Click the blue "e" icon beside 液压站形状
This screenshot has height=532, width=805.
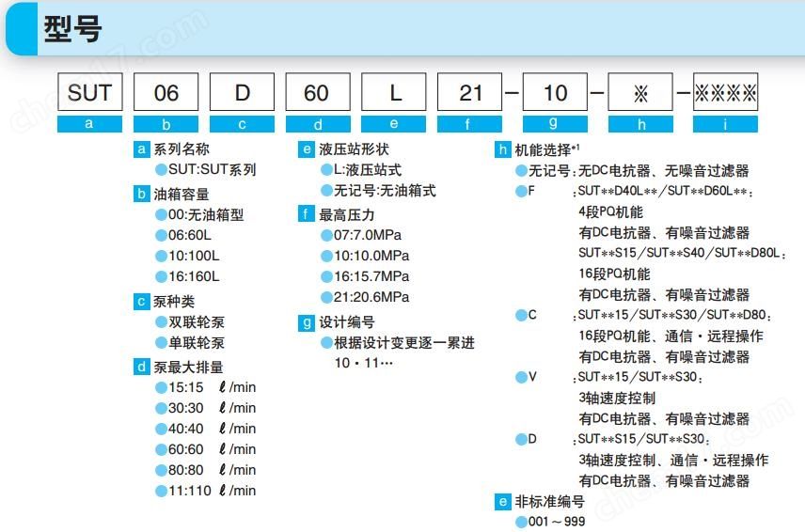(307, 149)
